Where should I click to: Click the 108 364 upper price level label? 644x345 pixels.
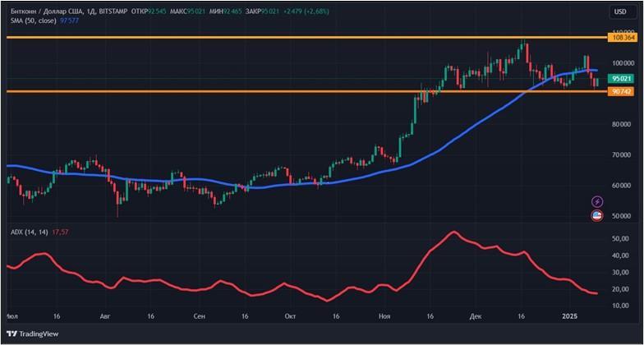[623, 38]
